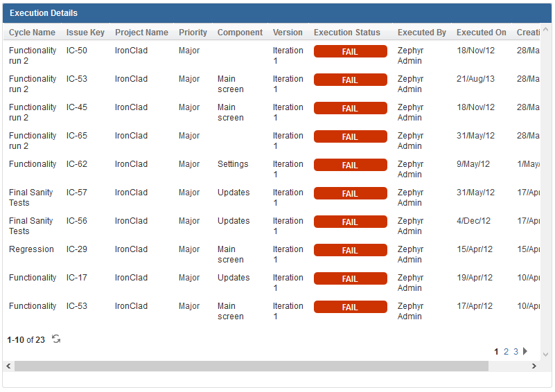Screen dimensions: 555x392
Task: Click Final Sanity Tests in IC-57 row
Action: (x=30, y=197)
